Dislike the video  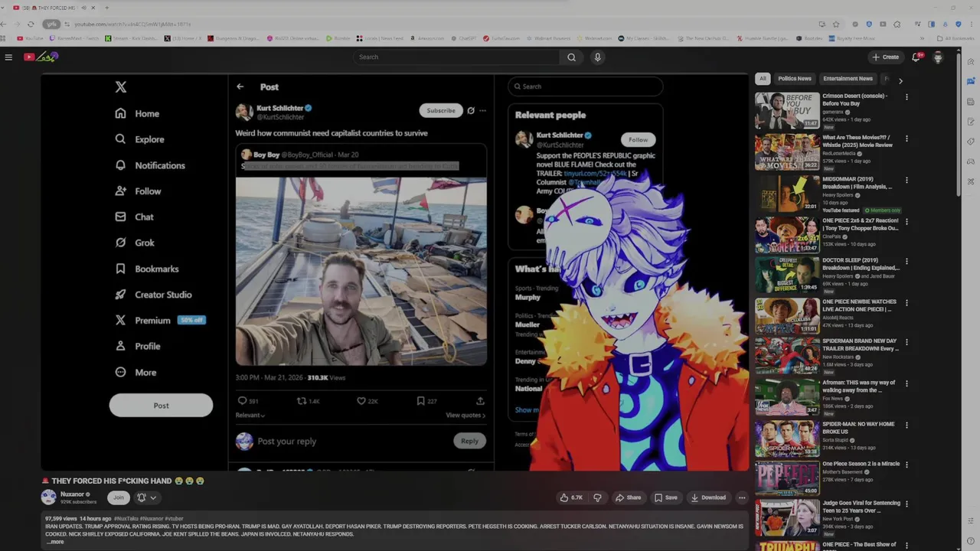tap(597, 497)
